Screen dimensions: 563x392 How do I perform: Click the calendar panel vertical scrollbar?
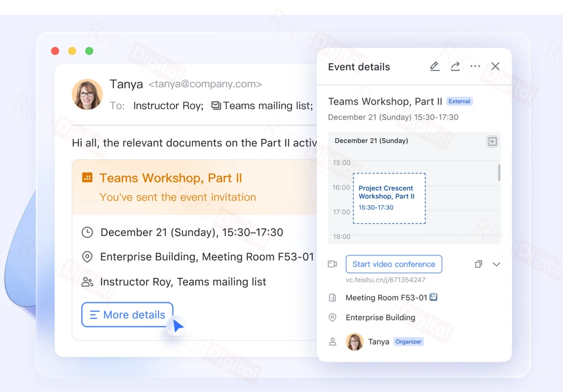pyautogui.click(x=499, y=173)
